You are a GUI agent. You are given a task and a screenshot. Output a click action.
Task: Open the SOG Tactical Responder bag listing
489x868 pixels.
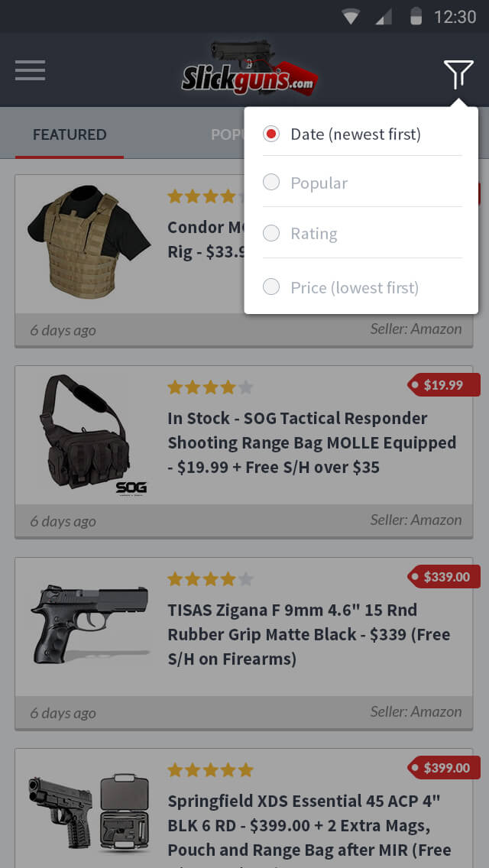click(x=244, y=452)
